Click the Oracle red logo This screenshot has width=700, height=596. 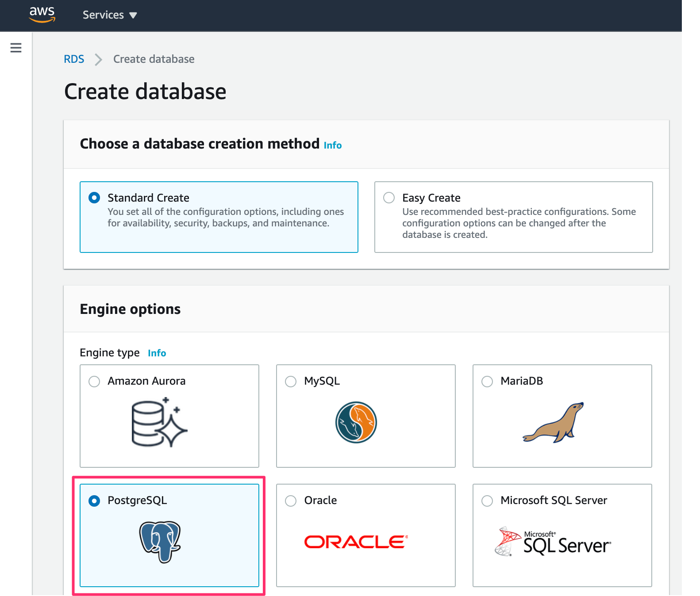click(356, 542)
